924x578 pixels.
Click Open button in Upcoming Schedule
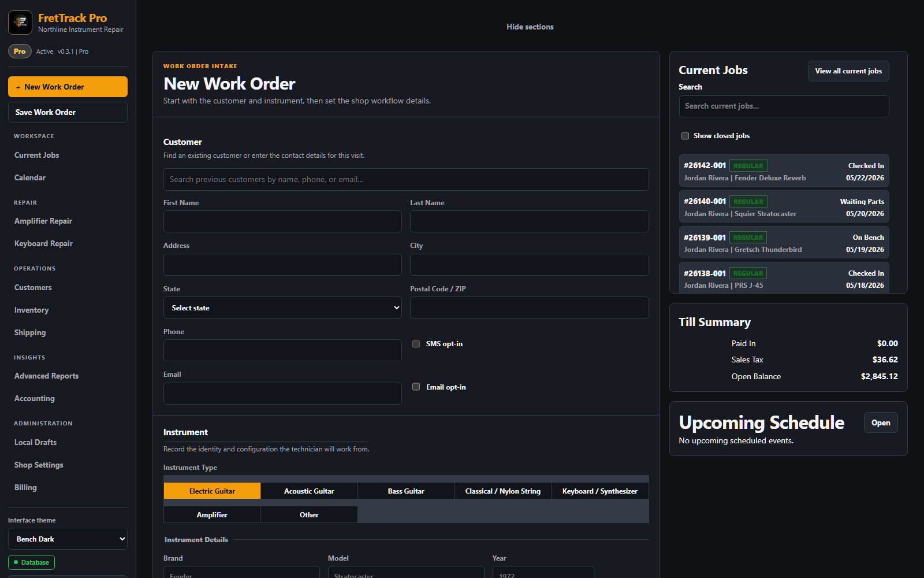[x=881, y=423]
